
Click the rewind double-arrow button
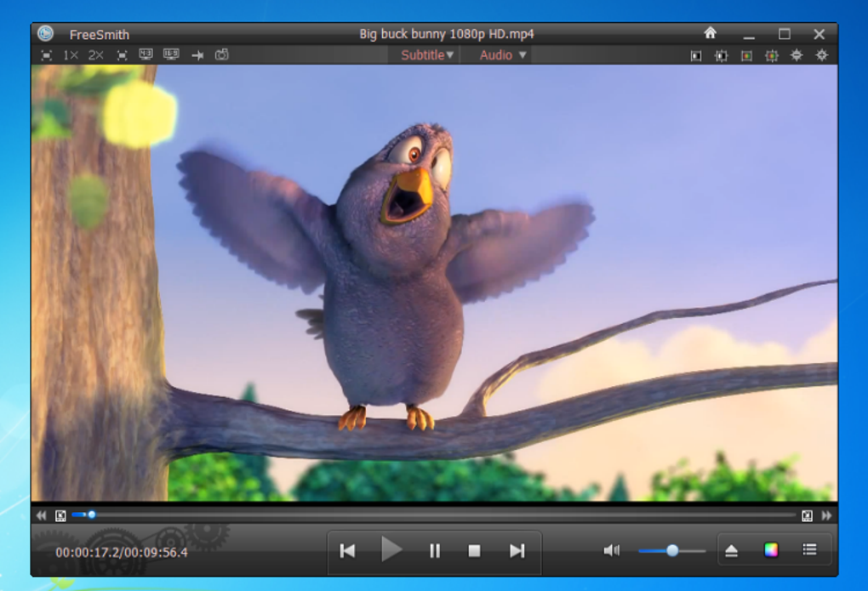(42, 515)
